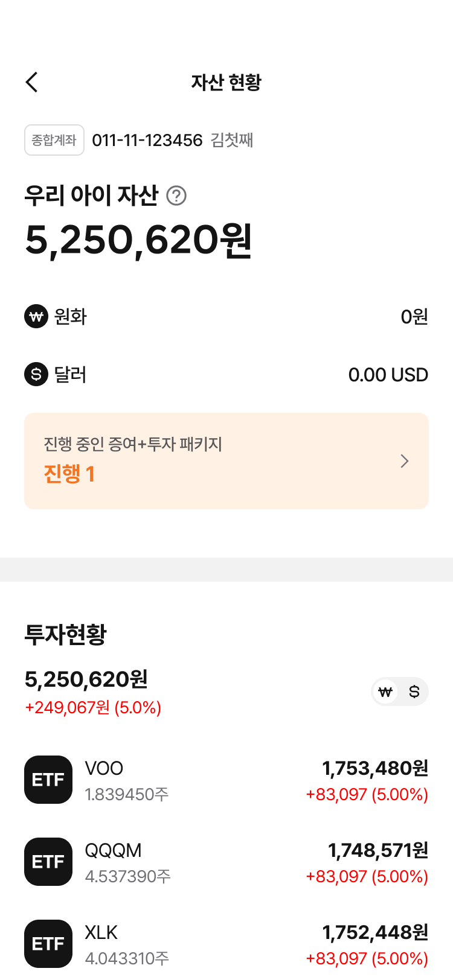This screenshot has width=453, height=980.
Task: Open the XLK holding row
Action: [226, 944]
